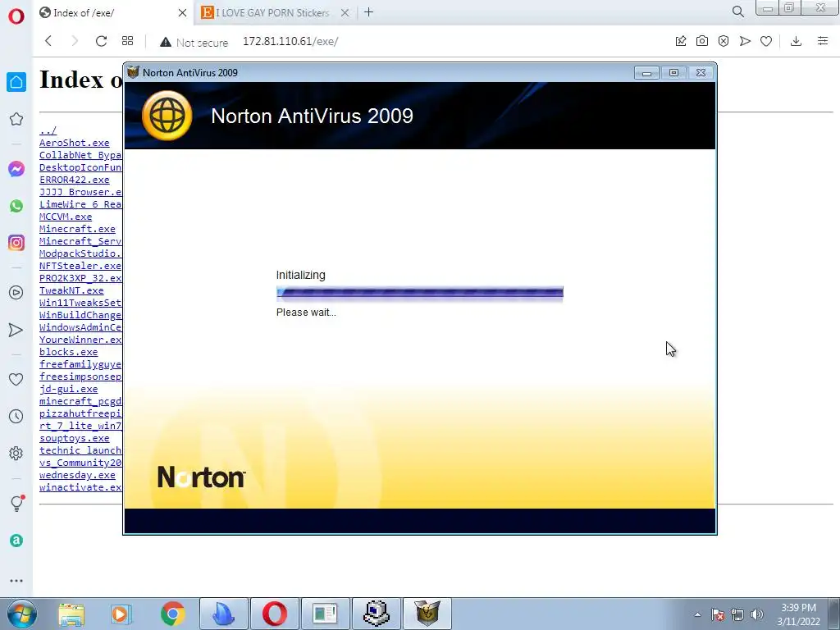Open the speed dial grid icon

click(127, 41)
